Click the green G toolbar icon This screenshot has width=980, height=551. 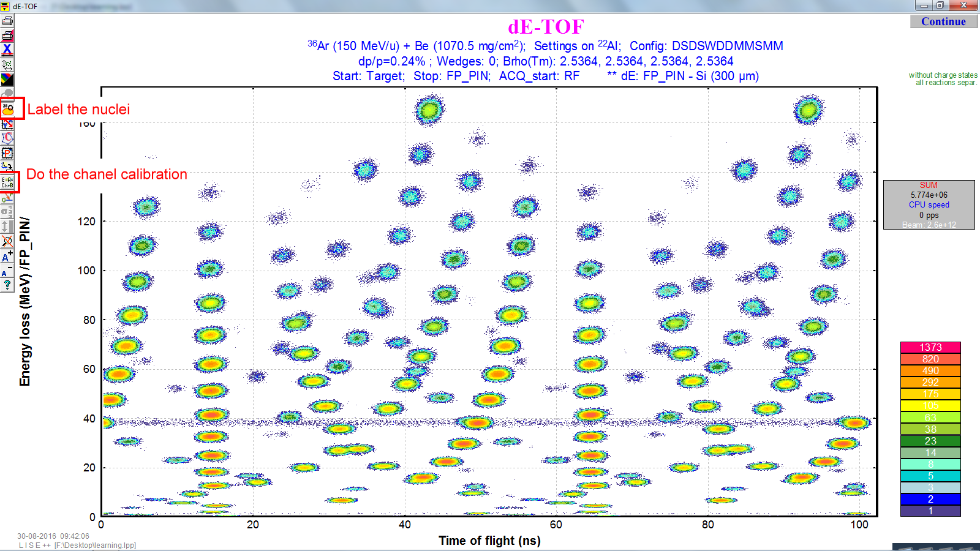click(x=7, y=198)
